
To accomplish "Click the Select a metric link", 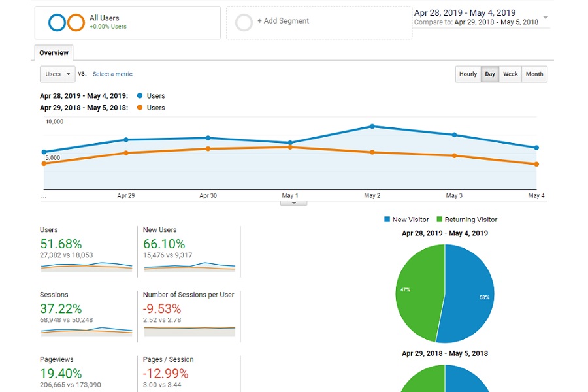I will click(112, 74).
